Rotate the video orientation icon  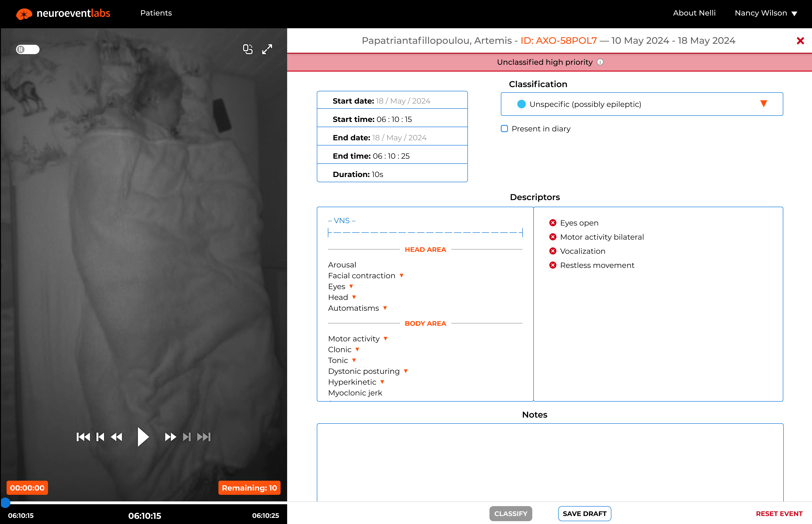coord(248,49)
